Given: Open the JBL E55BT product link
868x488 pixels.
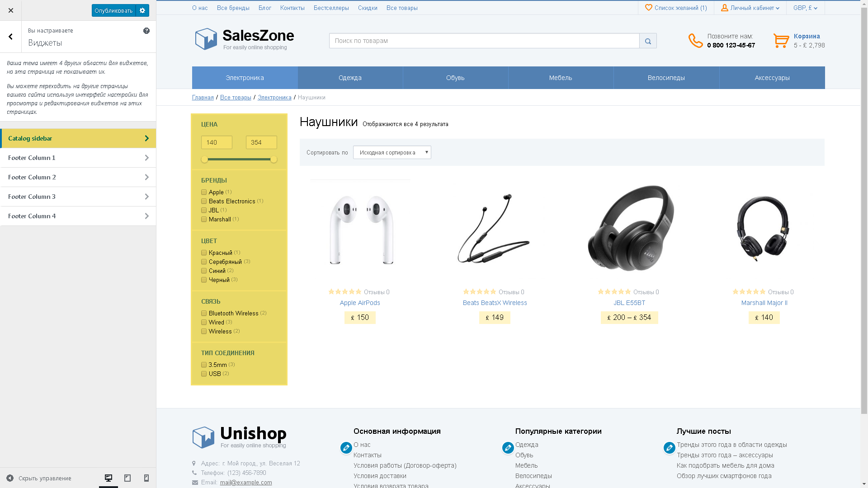Looking at the screenshot, I should (x=629, y=303).
